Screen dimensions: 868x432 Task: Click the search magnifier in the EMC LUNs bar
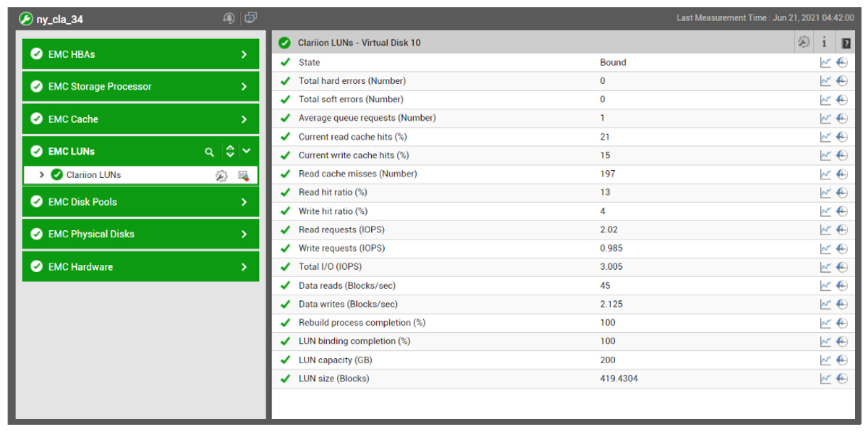click(x=209, y=152)
